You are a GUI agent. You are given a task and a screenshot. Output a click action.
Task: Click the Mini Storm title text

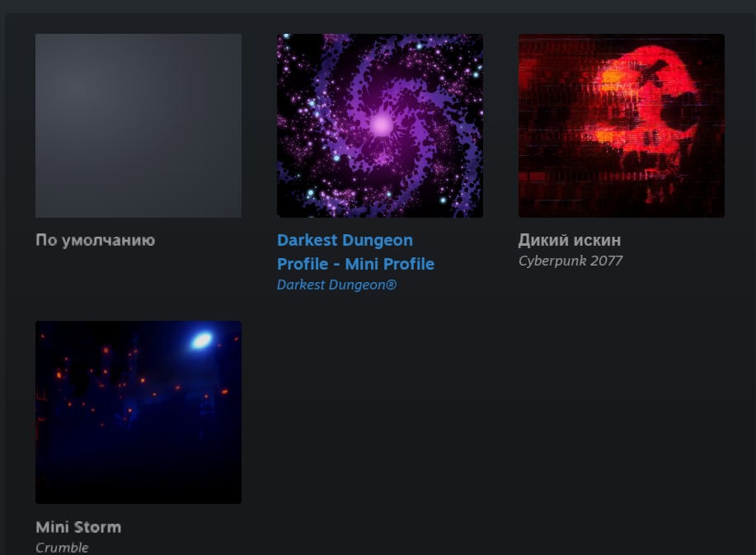pos(78,527)
